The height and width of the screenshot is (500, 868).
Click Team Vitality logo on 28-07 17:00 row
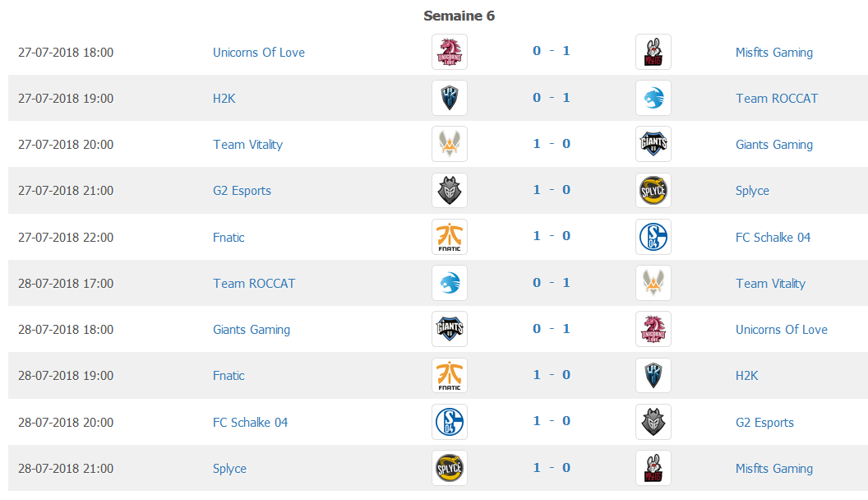pyautogui.click(x=653, y=283)
